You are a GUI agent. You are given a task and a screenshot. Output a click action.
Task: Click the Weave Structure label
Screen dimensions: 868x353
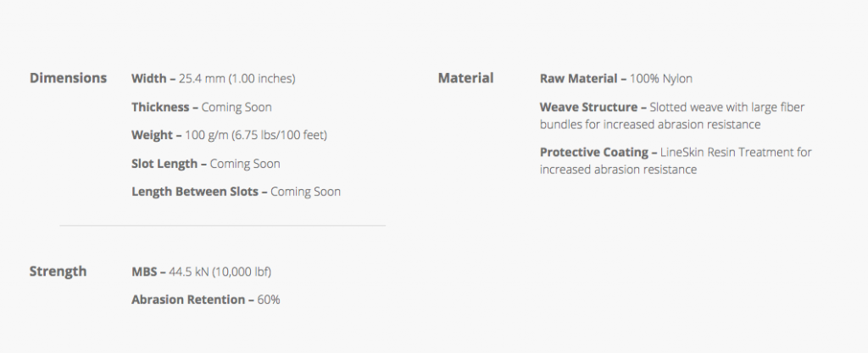[x=588, y=108]
